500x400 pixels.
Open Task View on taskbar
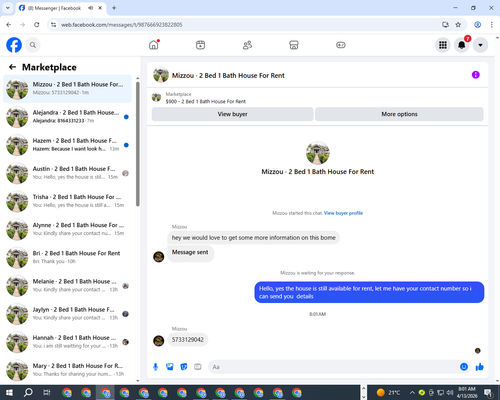47,393
